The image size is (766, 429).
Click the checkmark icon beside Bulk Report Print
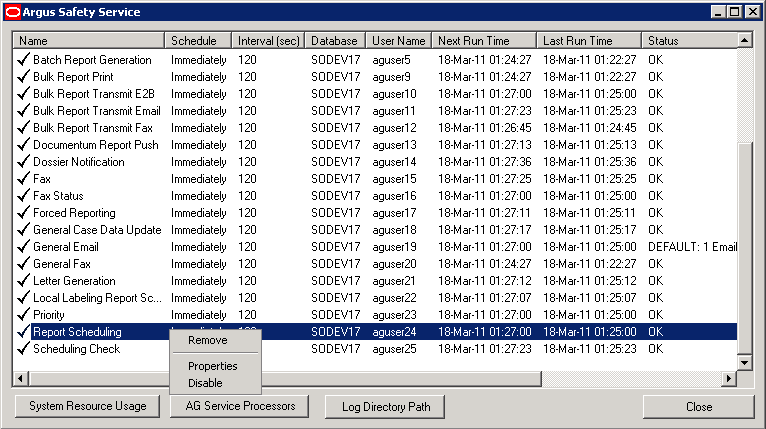click(23, 77)
